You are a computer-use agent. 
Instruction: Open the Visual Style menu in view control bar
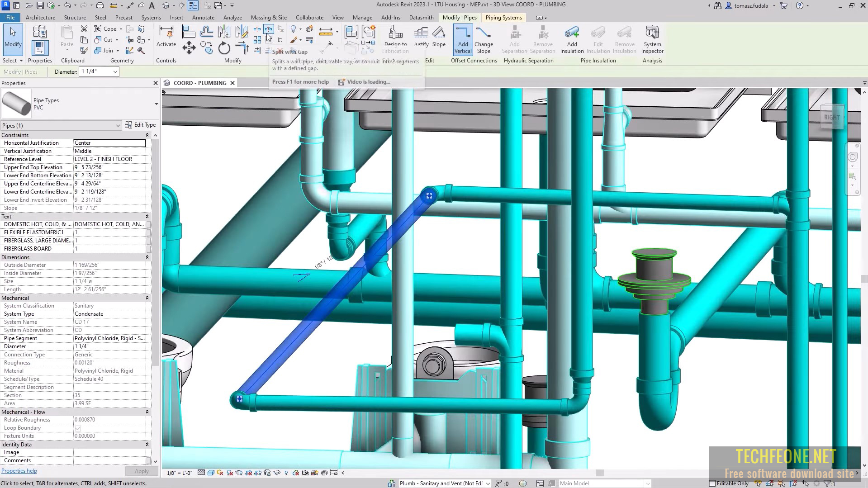point(210,473)
